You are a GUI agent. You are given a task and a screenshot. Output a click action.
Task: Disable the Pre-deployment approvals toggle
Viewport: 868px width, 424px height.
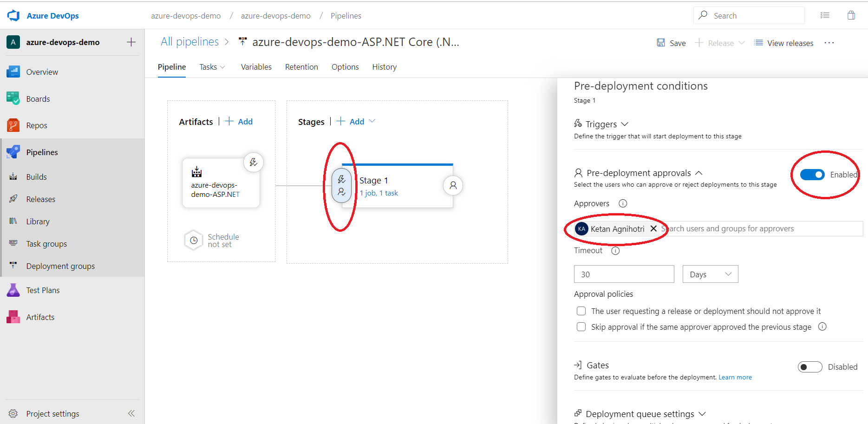(x=812, y=175)
